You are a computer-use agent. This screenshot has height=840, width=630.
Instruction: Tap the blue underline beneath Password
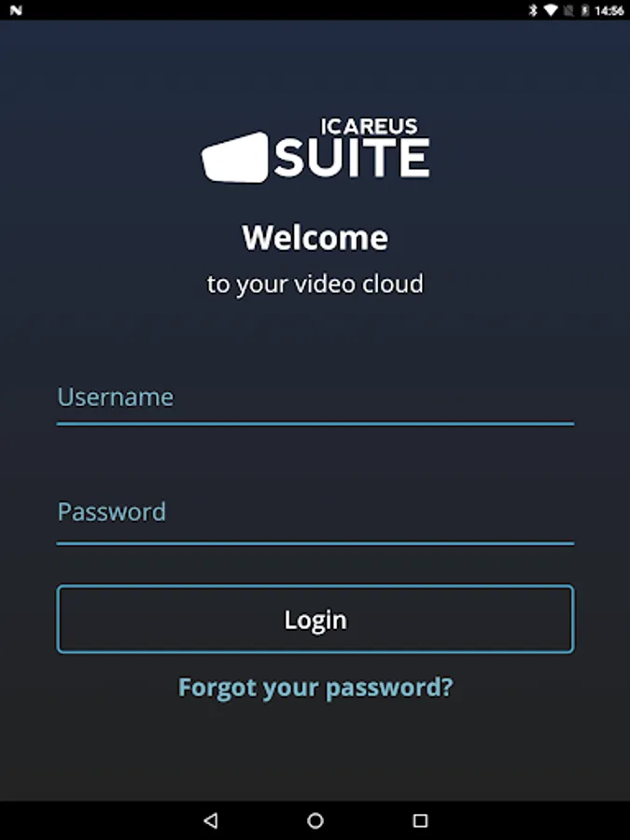(x=315, y=543)
